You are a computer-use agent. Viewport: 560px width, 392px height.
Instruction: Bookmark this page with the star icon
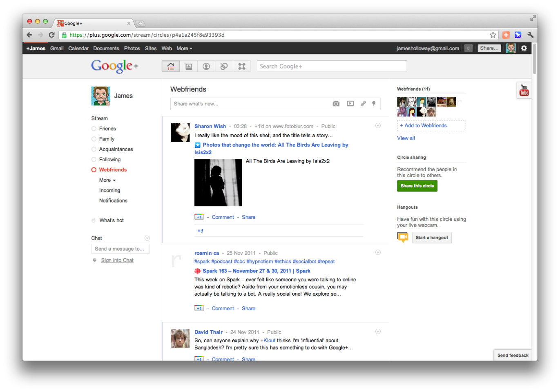(x=493, y=35)
